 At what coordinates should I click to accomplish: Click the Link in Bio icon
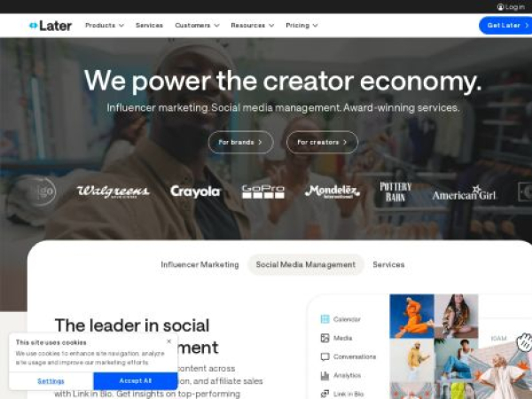(x=325, y=394)
